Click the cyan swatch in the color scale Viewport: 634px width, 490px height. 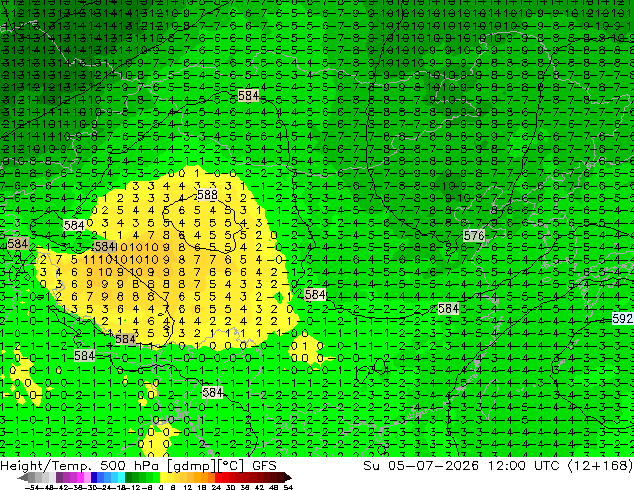[x=121, y=478]
